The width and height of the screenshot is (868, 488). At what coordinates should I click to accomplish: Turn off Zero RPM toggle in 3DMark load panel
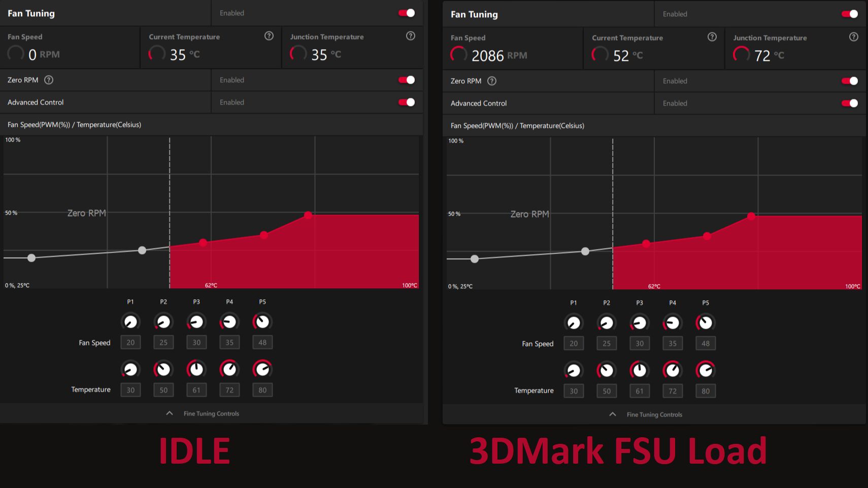850,81
